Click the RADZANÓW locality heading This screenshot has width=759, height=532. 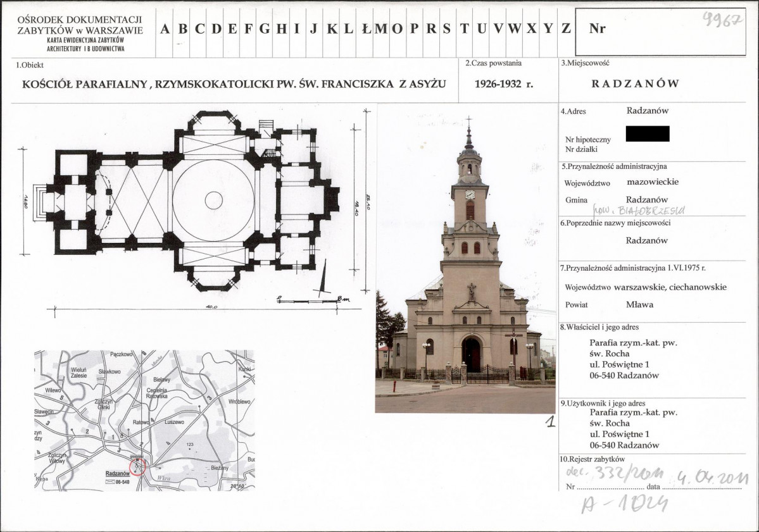tap(635, 84)
